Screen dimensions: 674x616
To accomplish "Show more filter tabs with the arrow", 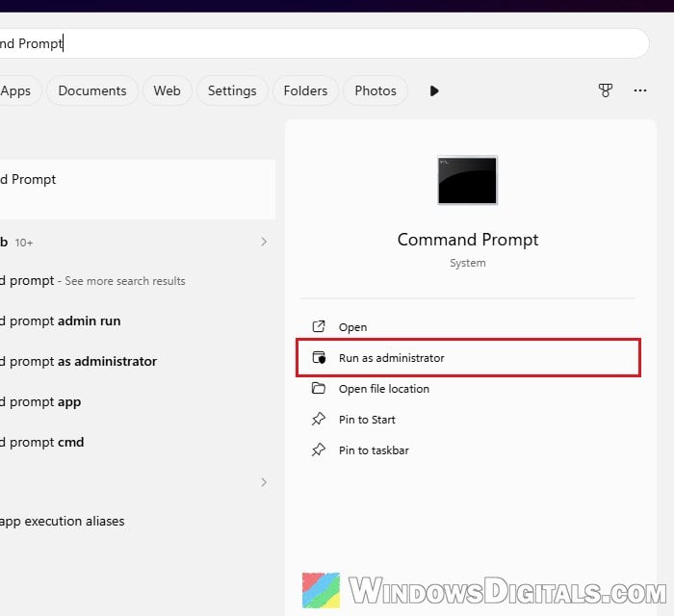I will click(434, 91).
